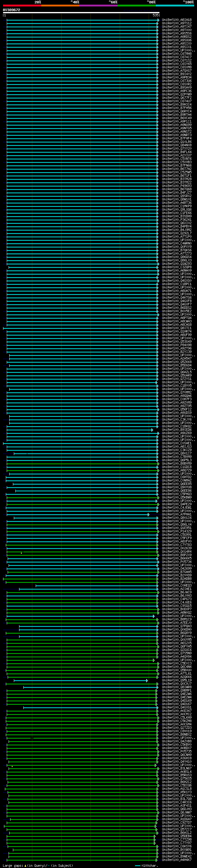Select UniRef100_Q2TZD3 label
The height and width of the screenshot is (868, 197).
click(x=177, y=728)
